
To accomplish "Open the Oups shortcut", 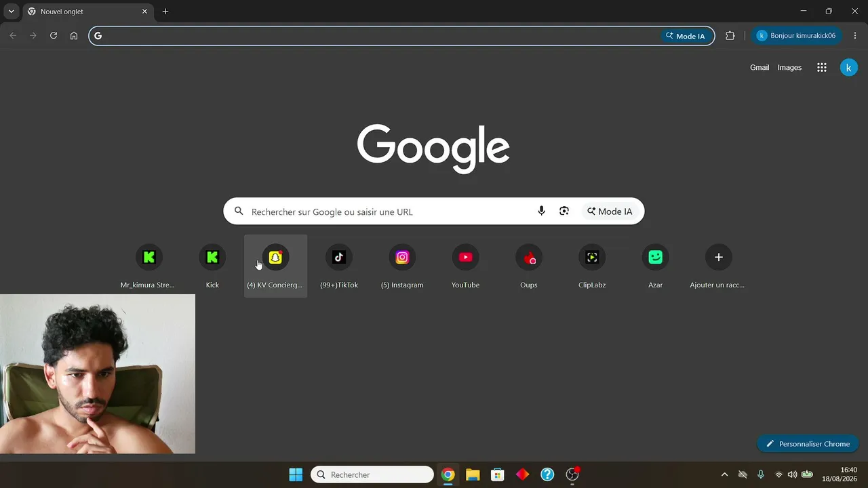I will pyautogui.click(x=529, y=265).
